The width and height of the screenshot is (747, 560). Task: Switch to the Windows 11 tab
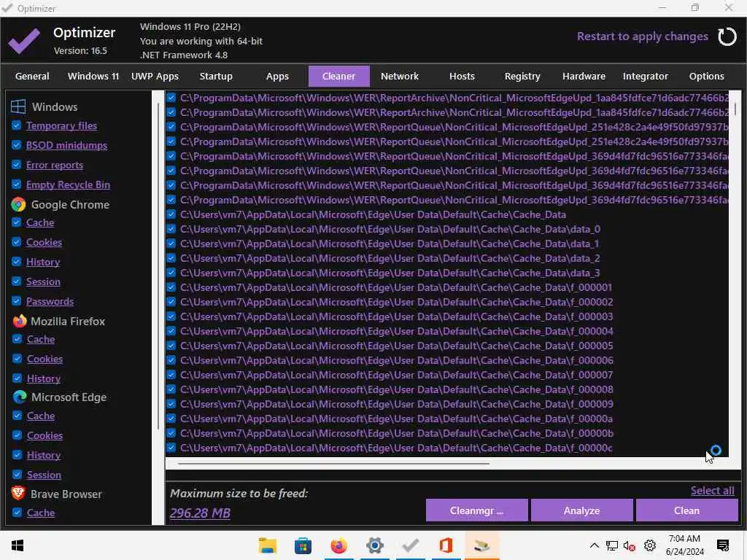(93, 76)
